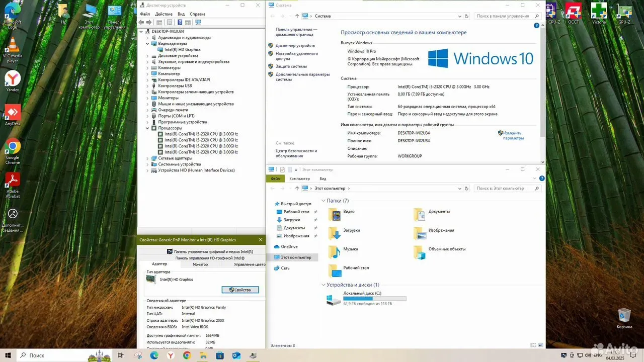Open Task View on the taskbar

[x=120, y=355]
